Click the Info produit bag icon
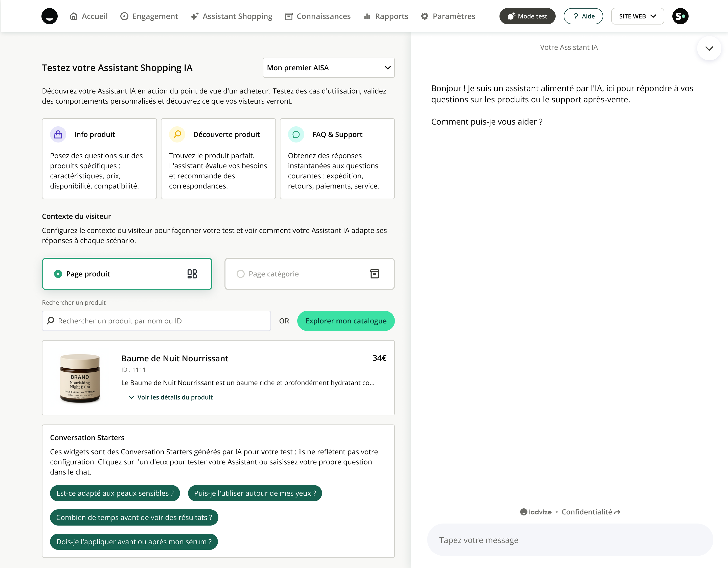Image resolution: width=728 pixels, height=568 pixels. pos(58,134)
